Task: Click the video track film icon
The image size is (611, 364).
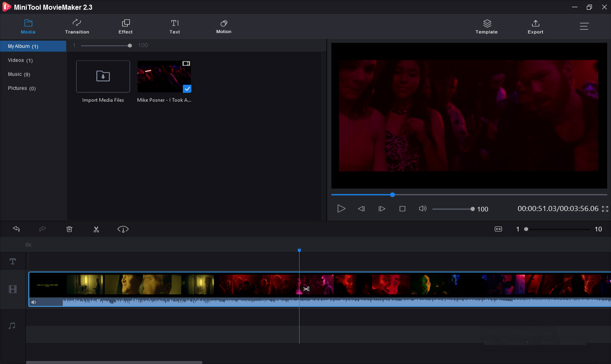Action: click(13, 289)
